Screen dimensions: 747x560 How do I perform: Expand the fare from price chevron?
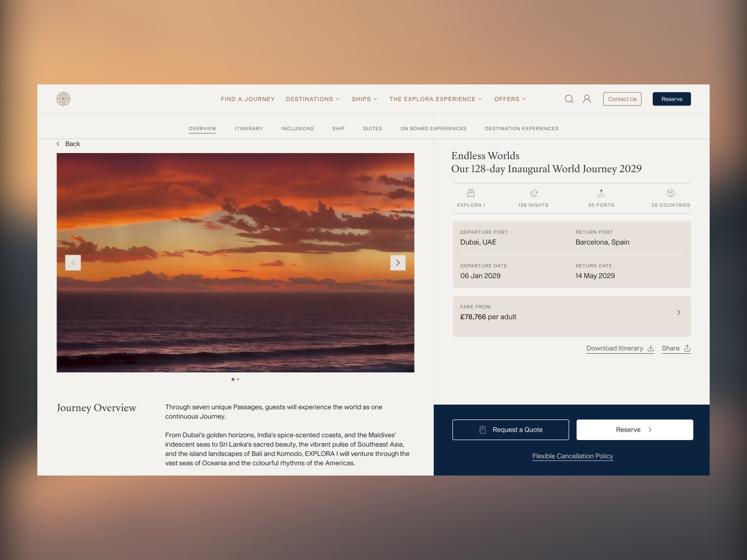pyautogui.click(x=678, y=313)
